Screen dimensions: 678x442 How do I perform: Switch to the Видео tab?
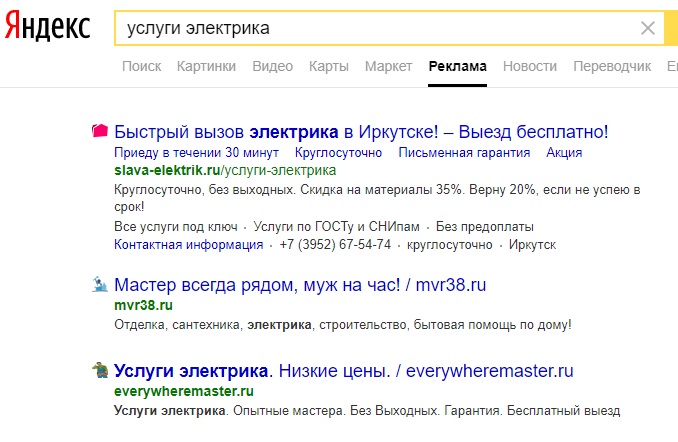[272, 66]
